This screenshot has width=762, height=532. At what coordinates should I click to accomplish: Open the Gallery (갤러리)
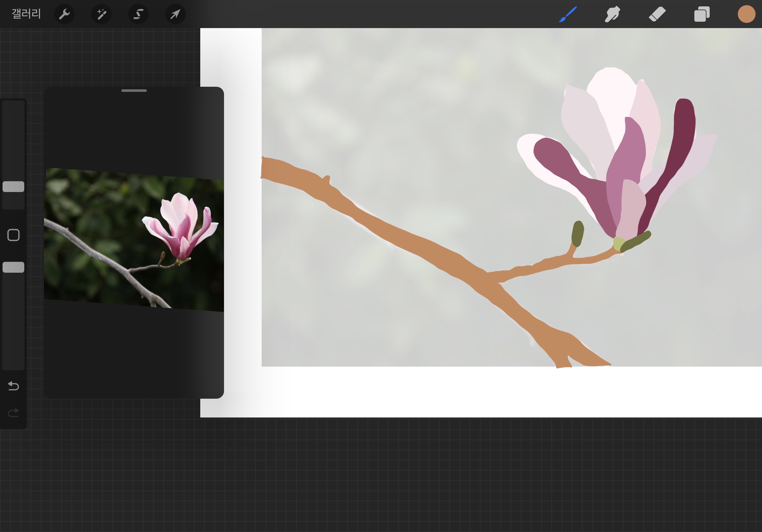(26, 14)
